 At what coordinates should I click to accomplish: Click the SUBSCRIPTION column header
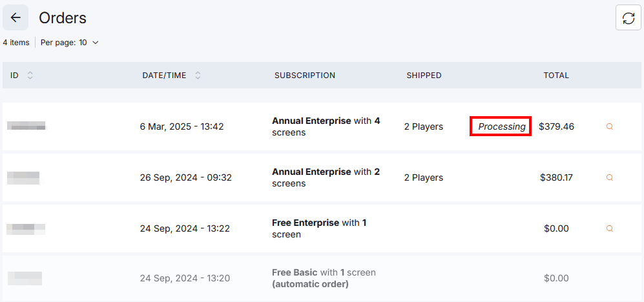[304, 75]
